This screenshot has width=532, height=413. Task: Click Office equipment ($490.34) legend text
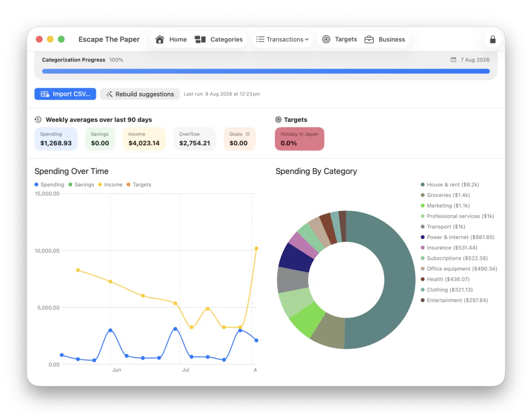pyautogui.click(x=462, y=269)
